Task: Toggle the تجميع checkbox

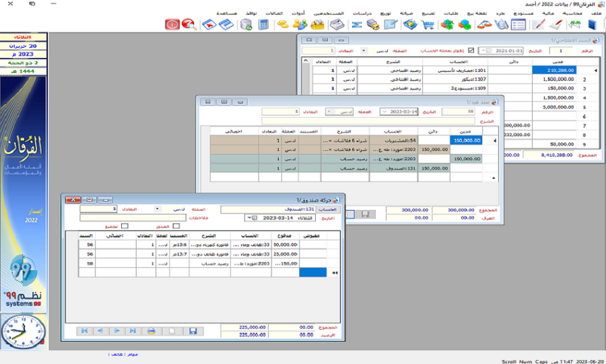Action: coord(125,226)
